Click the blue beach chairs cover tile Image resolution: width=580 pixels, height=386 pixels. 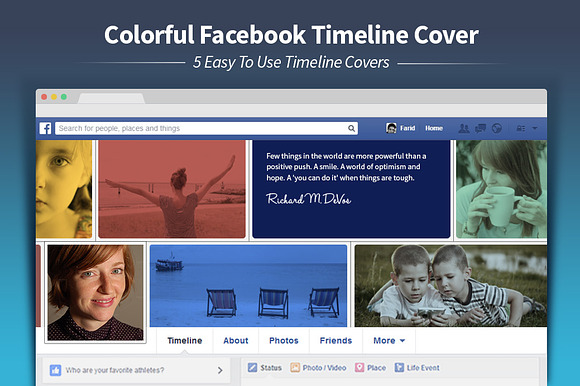249,286
